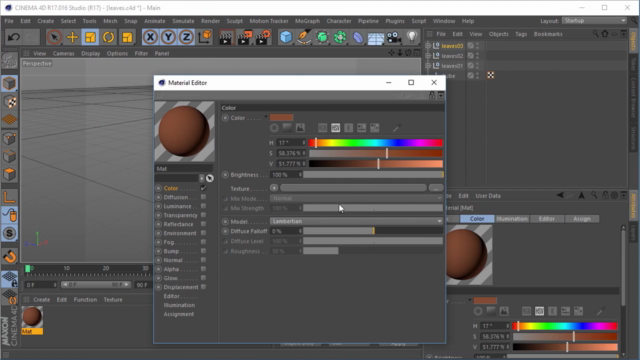Click the material name field Mat

184,169
